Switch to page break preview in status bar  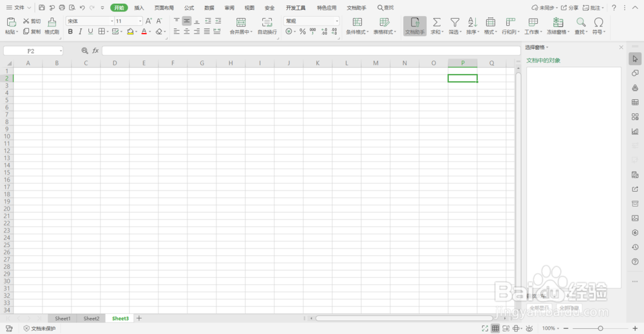coord(506,328)
